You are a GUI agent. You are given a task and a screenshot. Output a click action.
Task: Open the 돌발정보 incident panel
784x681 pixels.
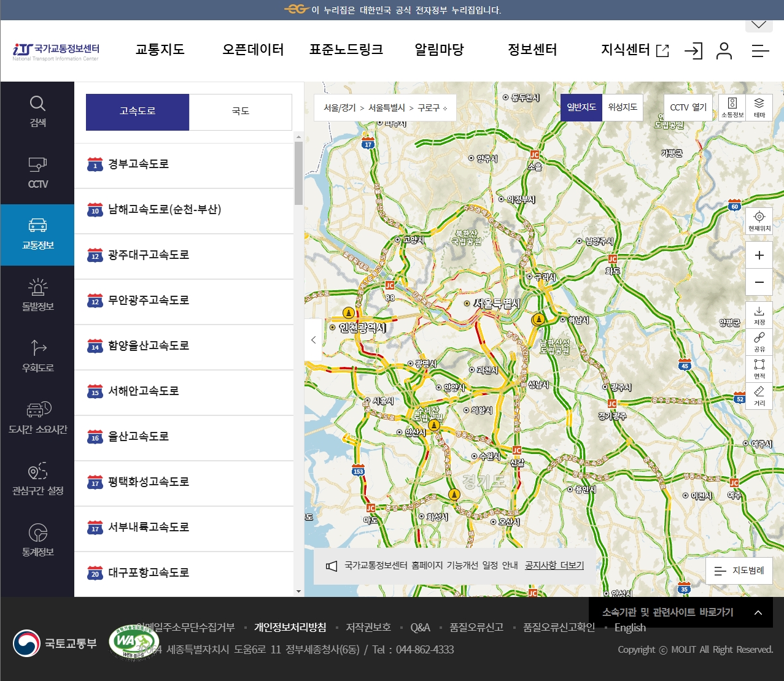point(37,296)
